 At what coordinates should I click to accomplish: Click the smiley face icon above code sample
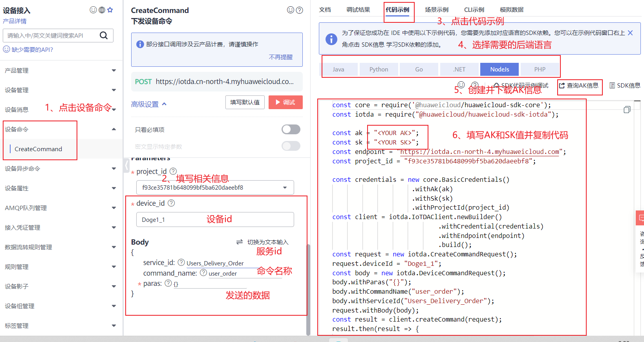[x=461, y=85]
